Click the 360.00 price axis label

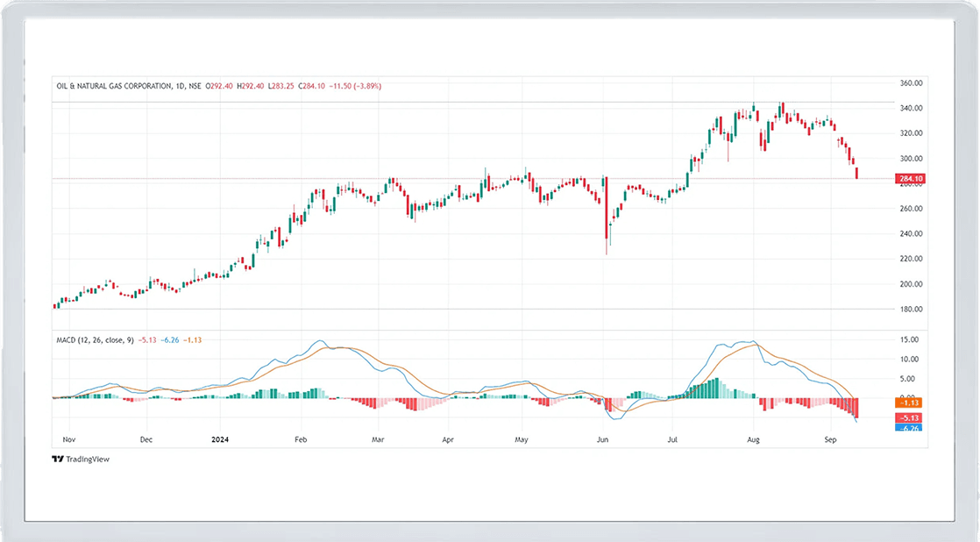(x=912, y=83)
